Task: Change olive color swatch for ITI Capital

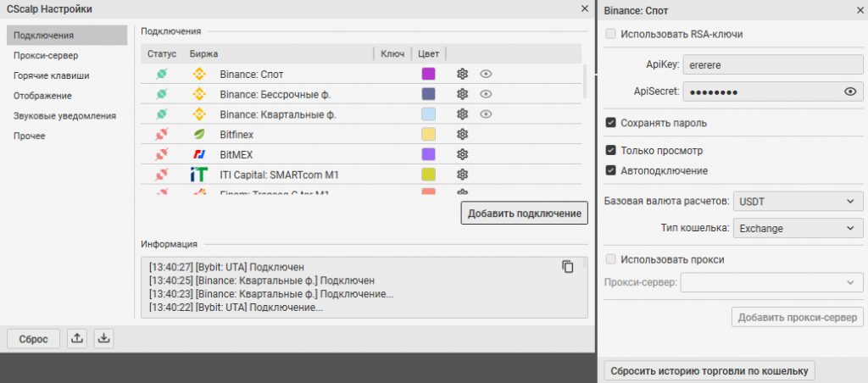Action: pos(428,175)
